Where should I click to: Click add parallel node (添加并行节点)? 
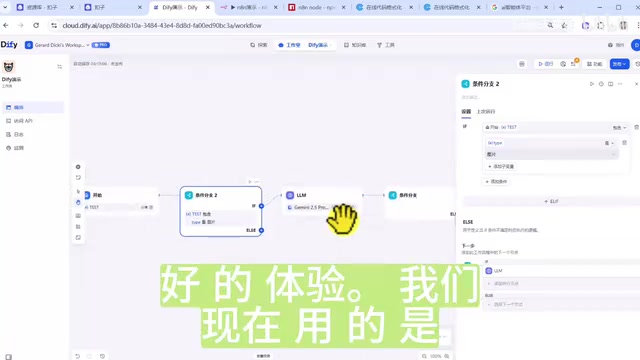(562, 283)
